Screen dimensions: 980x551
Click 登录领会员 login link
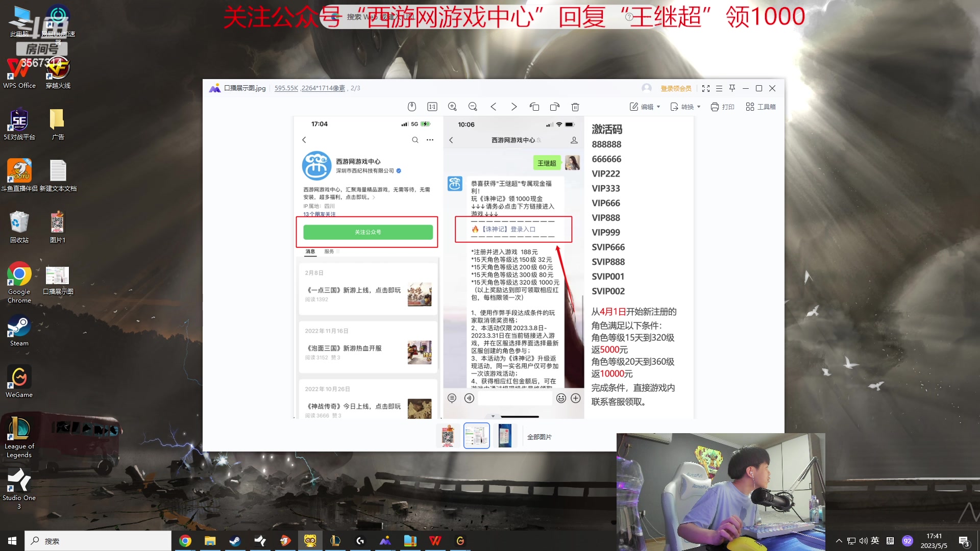(676, 88)
